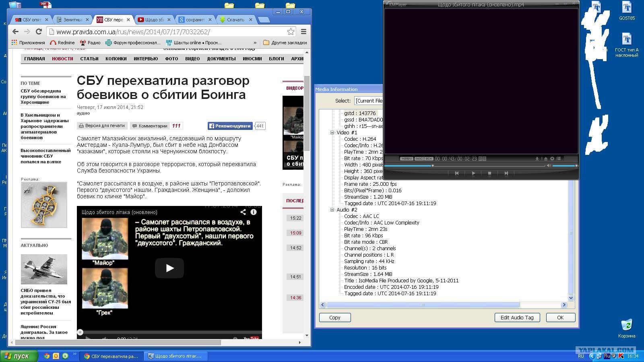
Task: Open a new Chrome tab
Action: (x=264, y=20)
